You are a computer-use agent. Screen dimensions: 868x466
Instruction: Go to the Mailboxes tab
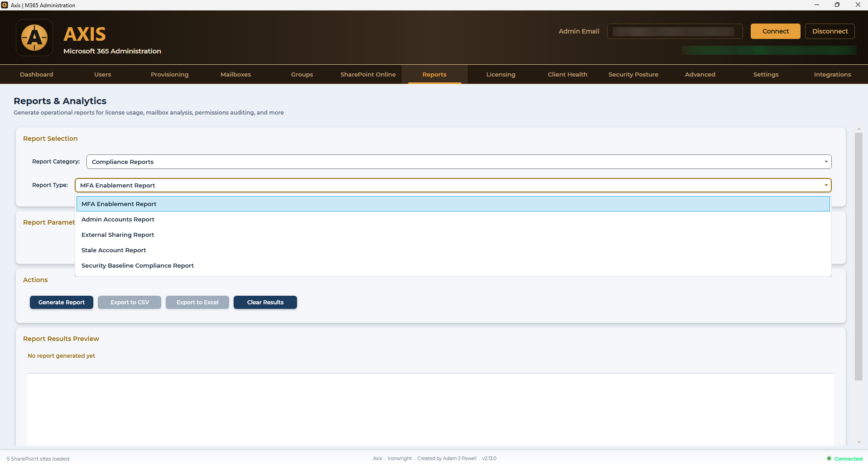point(235,74)
